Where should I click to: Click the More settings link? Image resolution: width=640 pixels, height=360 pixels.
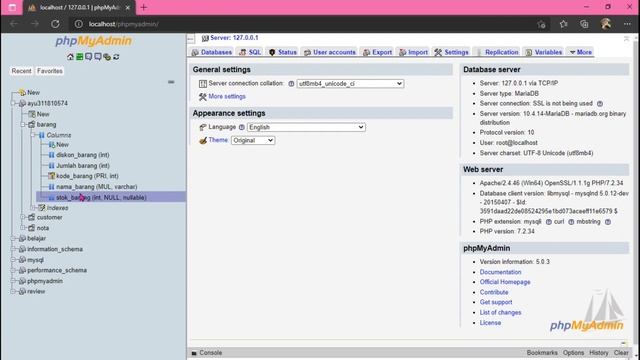coord(227,96)
